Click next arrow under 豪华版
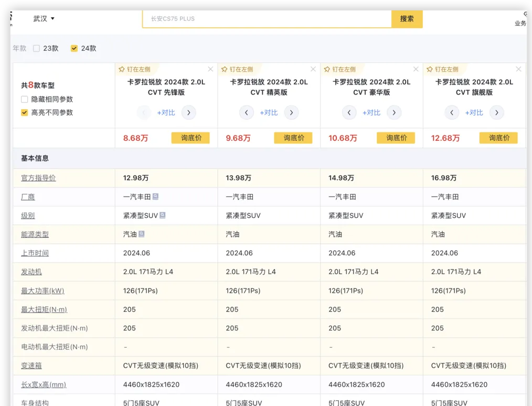The image size is (532, 406). point(394,112)
